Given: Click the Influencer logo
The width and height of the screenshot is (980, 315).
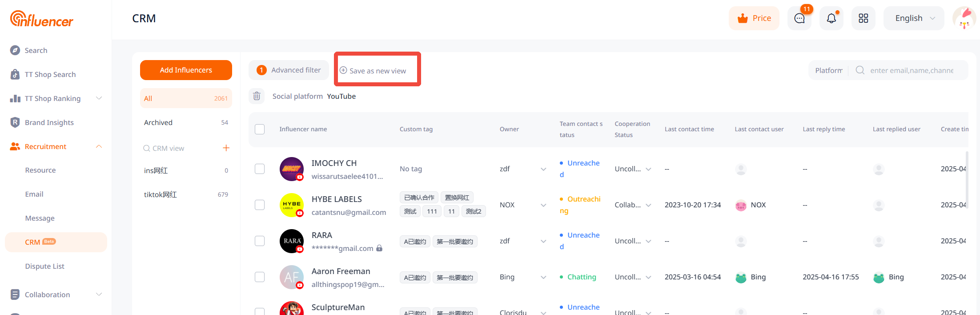Looking at the screenshot, I should pos(42,19).
